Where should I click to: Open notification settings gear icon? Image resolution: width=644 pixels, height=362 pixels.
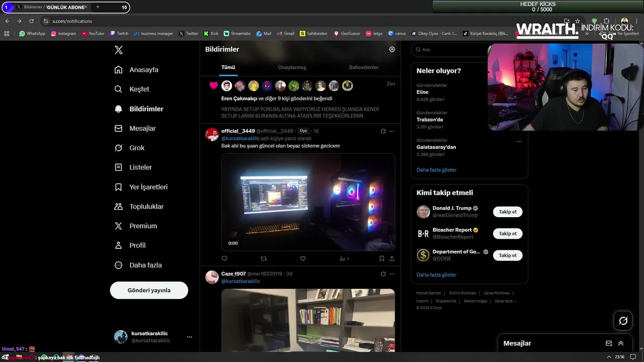tap(392, 49)
